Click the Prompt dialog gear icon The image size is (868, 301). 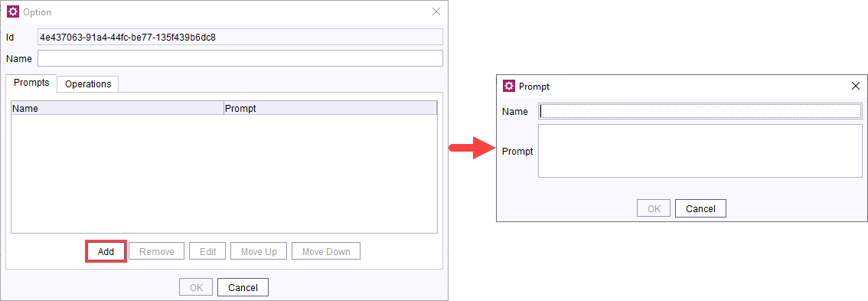pyautogui.click(x=509, y=86)
